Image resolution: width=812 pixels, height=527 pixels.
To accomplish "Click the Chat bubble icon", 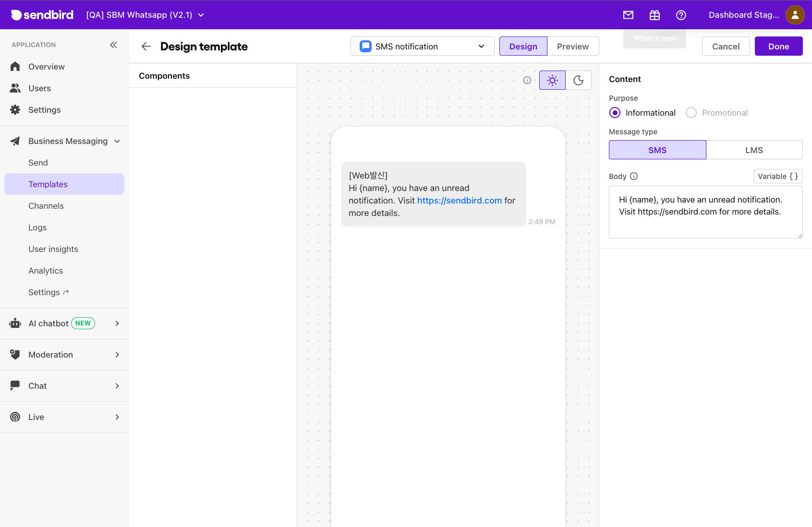I will 15,385.
